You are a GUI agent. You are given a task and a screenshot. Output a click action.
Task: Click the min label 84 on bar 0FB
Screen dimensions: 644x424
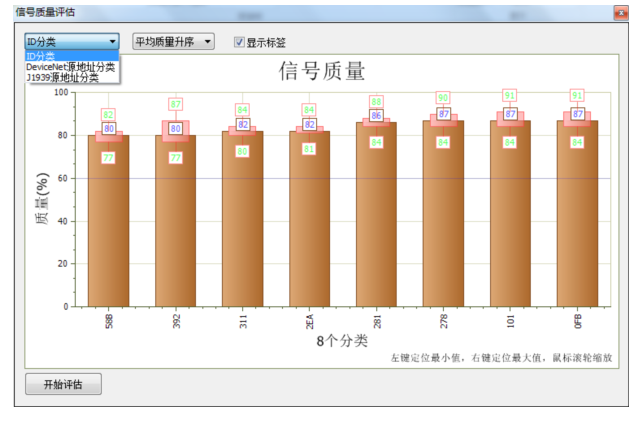[577, 142]
